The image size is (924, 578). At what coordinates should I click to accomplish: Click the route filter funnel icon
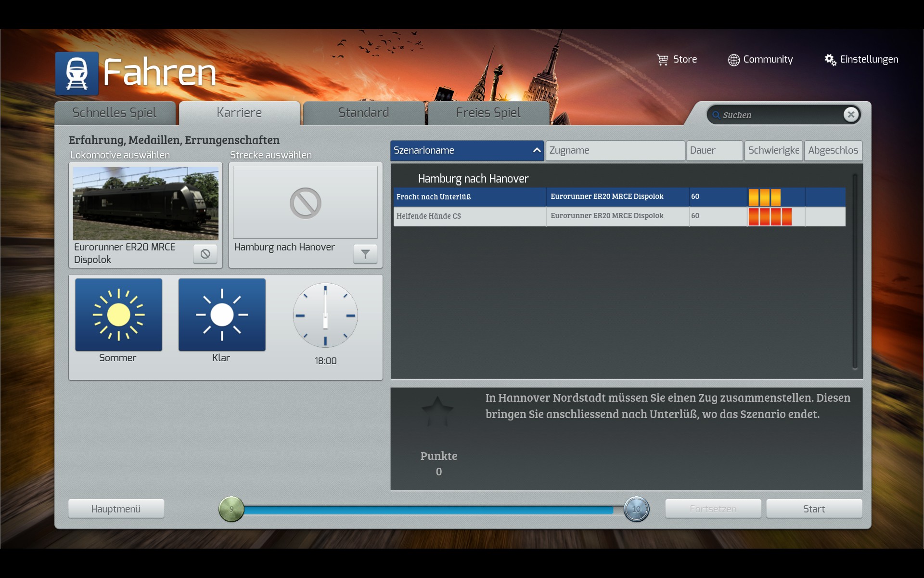click(x=365, y=254)
